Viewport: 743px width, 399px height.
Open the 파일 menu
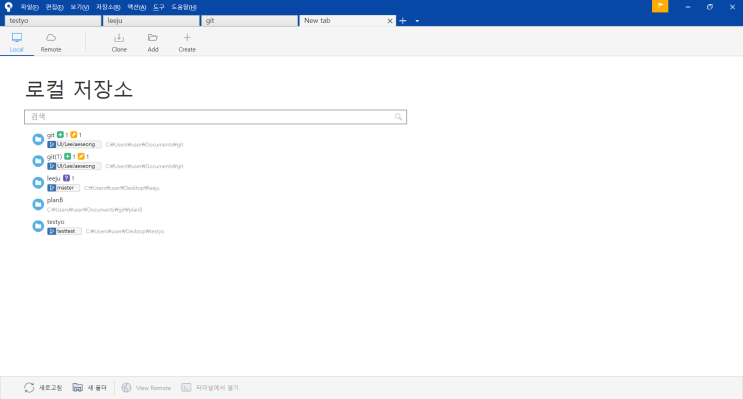tap(29, 7)
